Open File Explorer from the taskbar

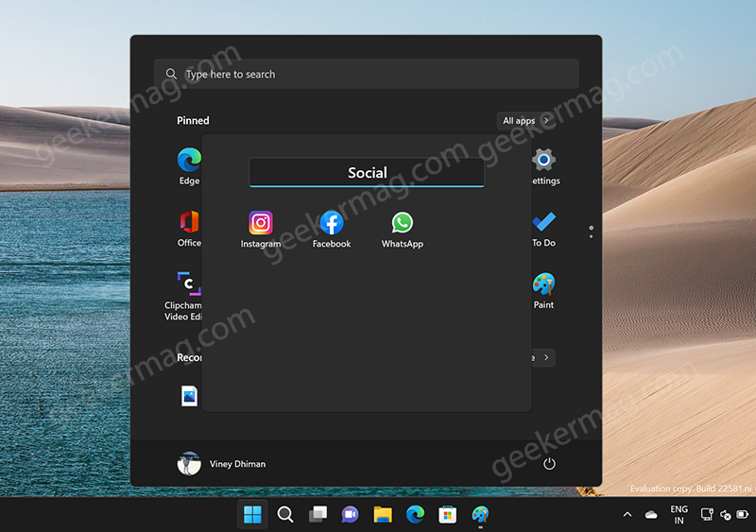(x=383, y=515)
